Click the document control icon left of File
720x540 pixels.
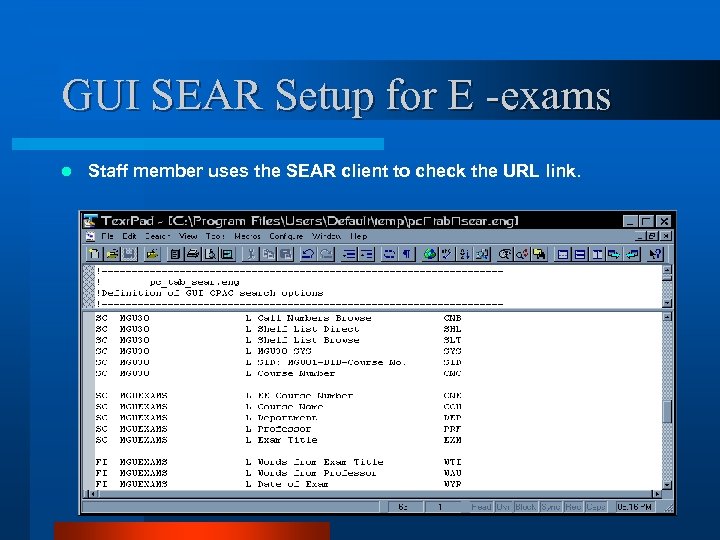click(90, 236)
